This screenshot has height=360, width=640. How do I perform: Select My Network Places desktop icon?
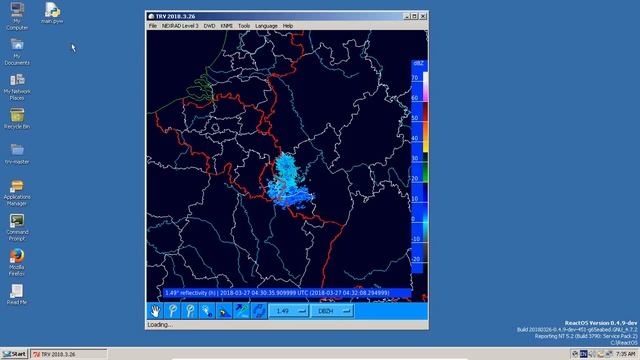17,87
